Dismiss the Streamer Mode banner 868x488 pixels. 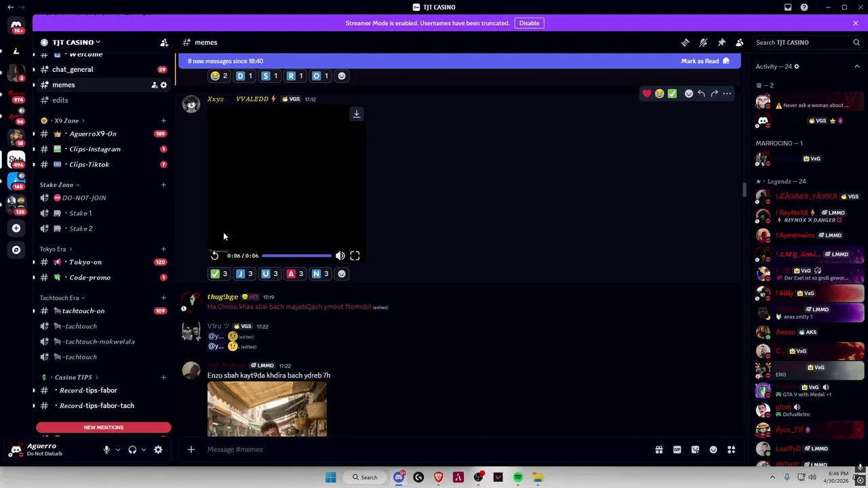856,23
